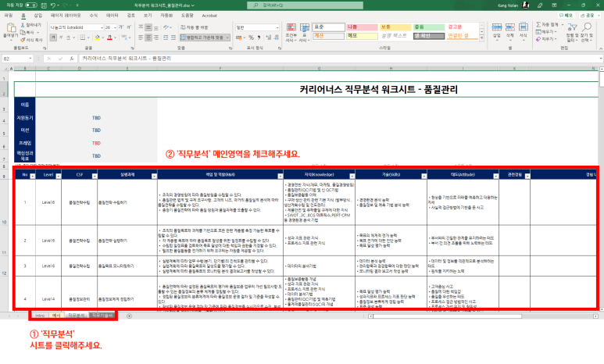Open the 파일 menu tab
This screenshot has height=364, width=604.
click(x=9, y=16)
